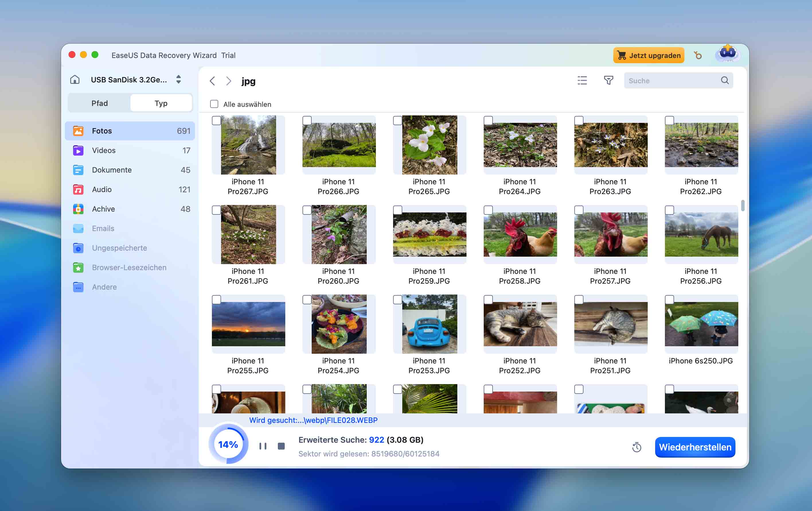Tick checkbox of iPhone 11 Pro253.JPG

click(x=398, y=300)
